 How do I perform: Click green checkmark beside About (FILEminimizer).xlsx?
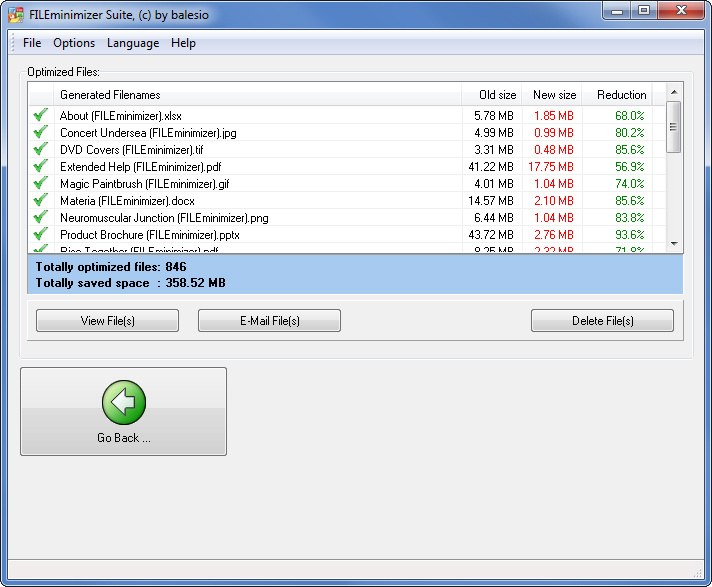click(41, 115)
